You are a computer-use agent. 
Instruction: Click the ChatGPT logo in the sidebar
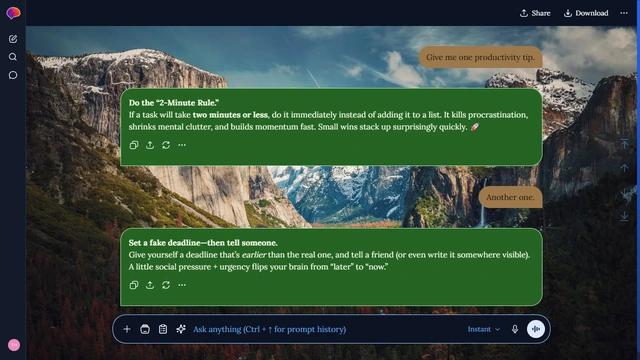pos(13,13)
